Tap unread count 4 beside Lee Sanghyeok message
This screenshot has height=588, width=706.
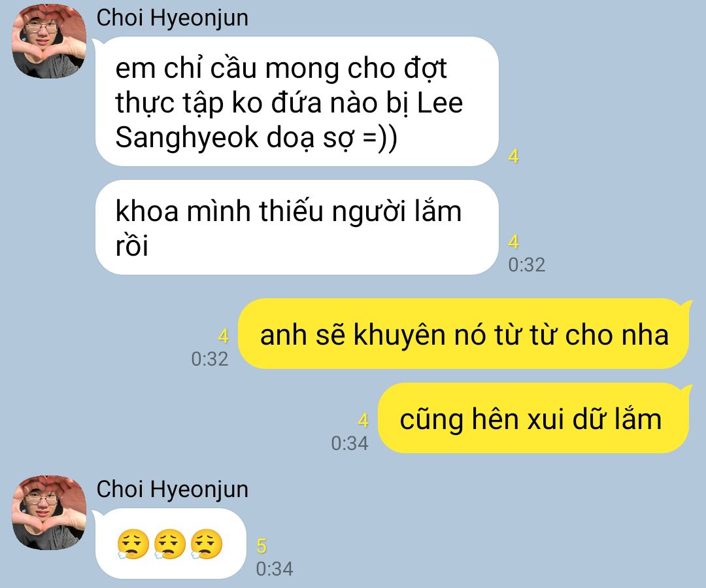514,156
